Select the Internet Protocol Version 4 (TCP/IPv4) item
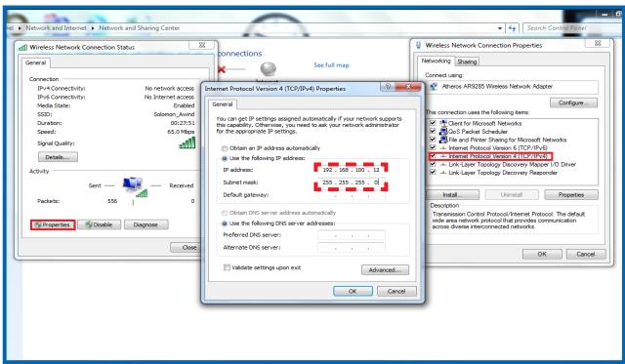 coord(499,156)
